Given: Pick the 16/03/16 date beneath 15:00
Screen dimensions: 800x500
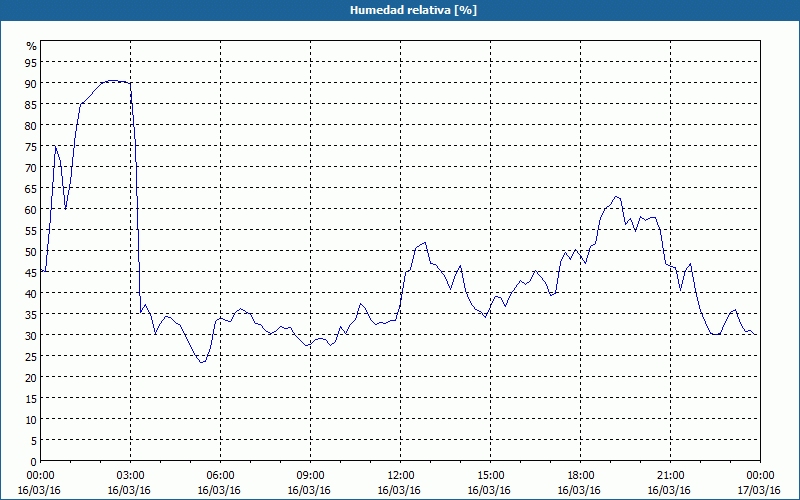Looking at the screenshot, I should pyautogui.click(x=489, y=490).
